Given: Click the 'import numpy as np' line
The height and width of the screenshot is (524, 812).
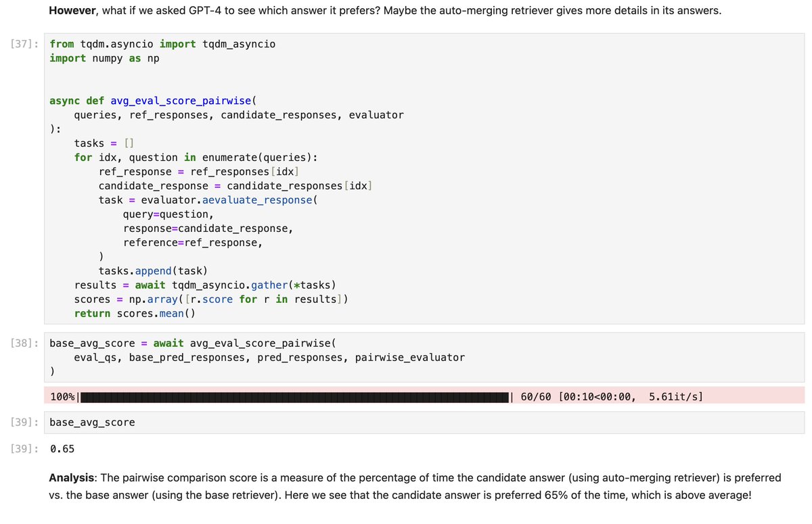Looking at the screenshot, I should tap(105, 58).
